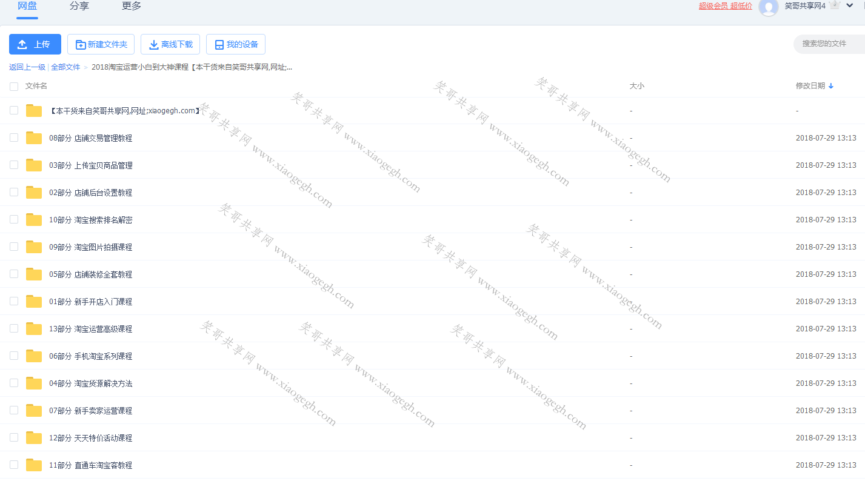Click folder icon of 【本干货来自笑哥共享网】 row
The image size is (865, 504).
34,111
